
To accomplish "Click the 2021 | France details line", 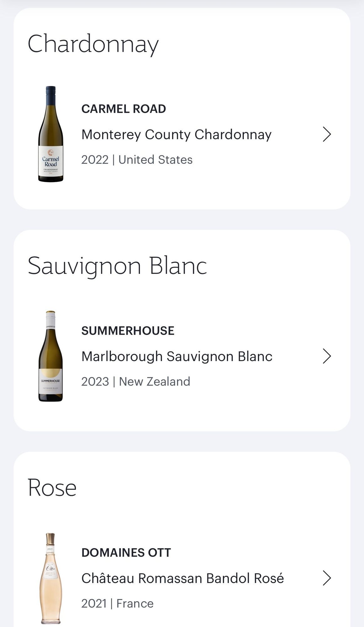I will click(x=117, y=603).
